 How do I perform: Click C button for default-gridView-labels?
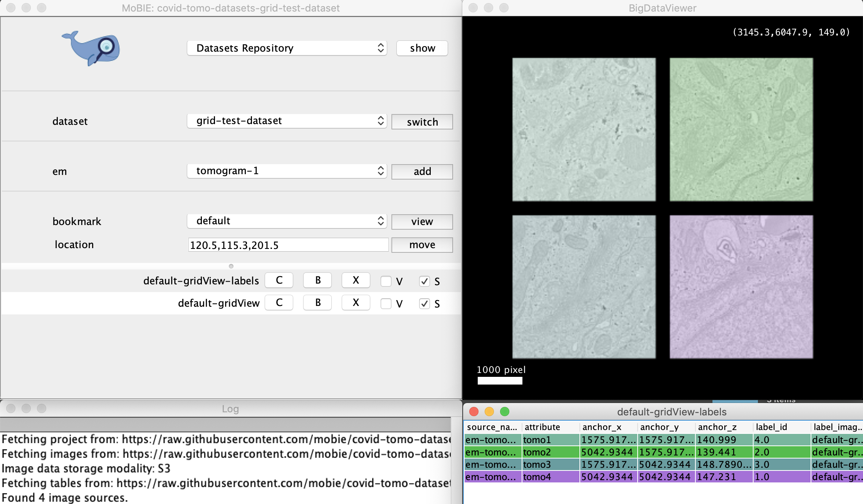coord(279,281)
